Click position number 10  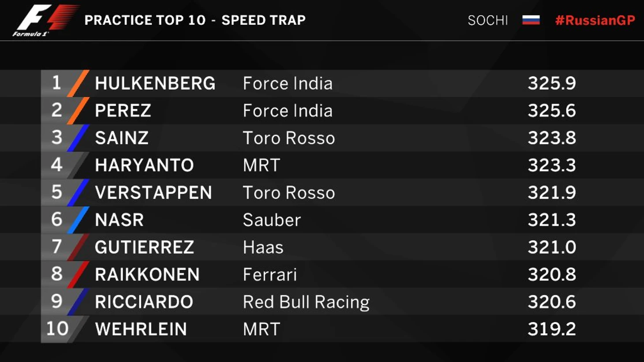click(x=57, y=329)
